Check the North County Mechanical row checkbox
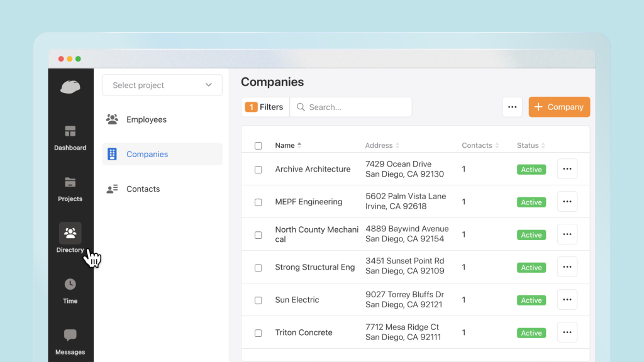 click(x=258, y=235)
